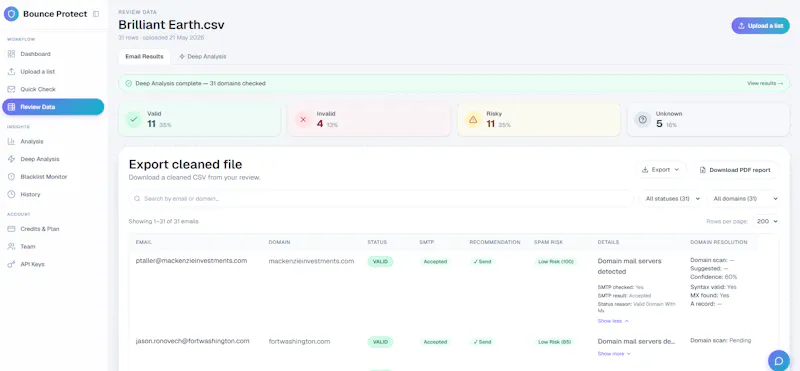Switch to the Deep Analysis tab
This screenshot has width=800, height=371.
203,57
